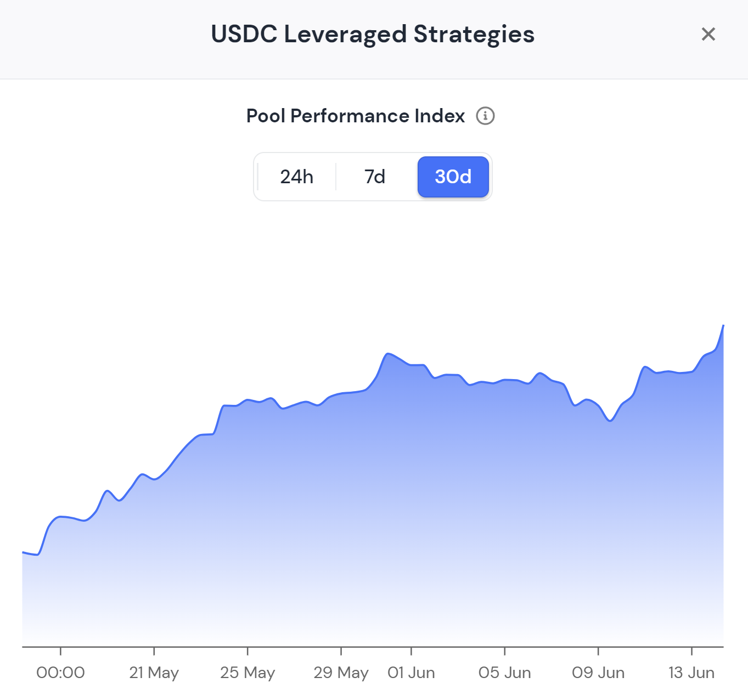
Task: Click the Pool Performance Index heading text
Action: pos(355,116)
